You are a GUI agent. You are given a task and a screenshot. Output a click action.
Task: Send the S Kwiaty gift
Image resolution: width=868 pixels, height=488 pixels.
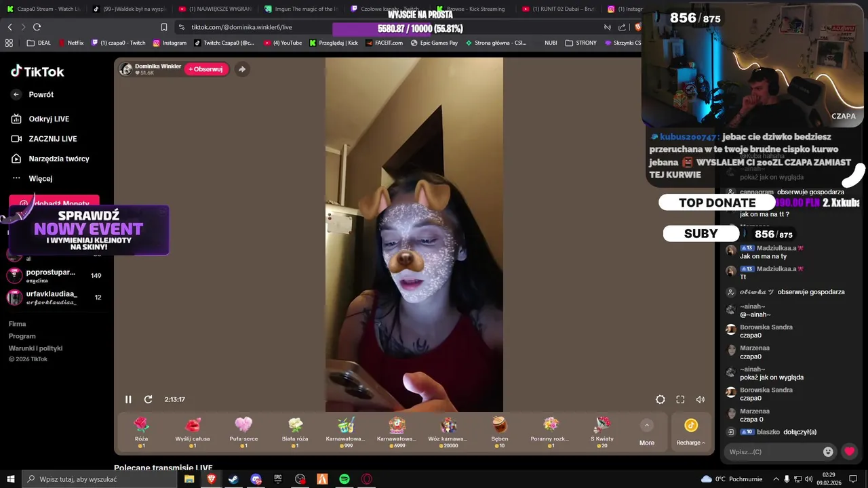pos(602,432)
